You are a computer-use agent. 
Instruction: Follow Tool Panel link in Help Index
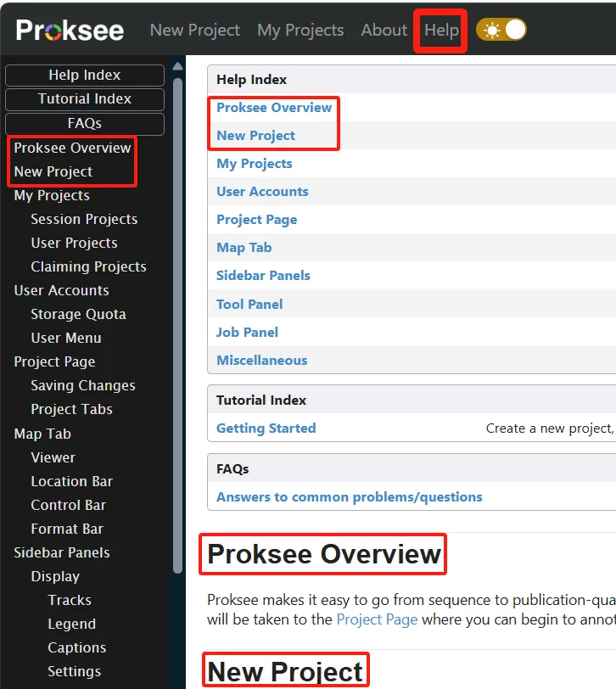click(249, 304)
